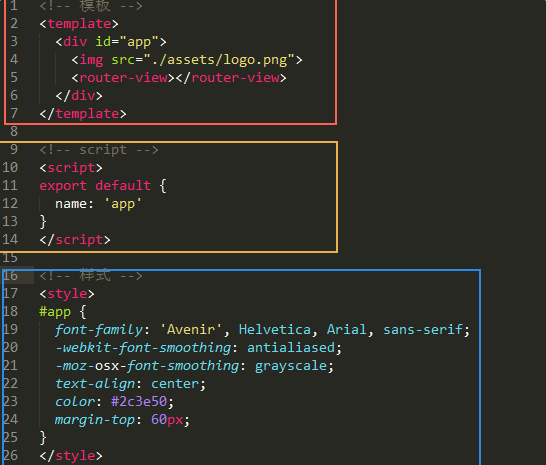Click the opening style tag
Screen dimensions: 546x465
pos(67,294)
